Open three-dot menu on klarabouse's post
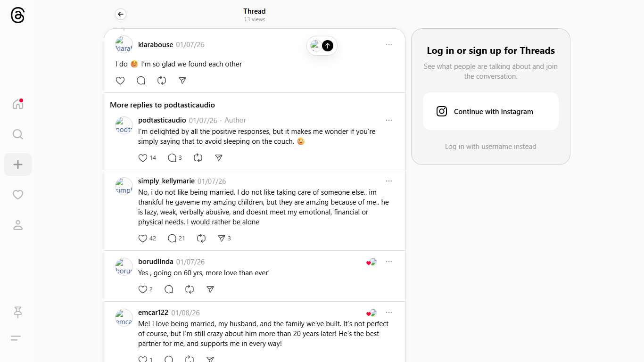644x362 pixels. tap(389, 45)
